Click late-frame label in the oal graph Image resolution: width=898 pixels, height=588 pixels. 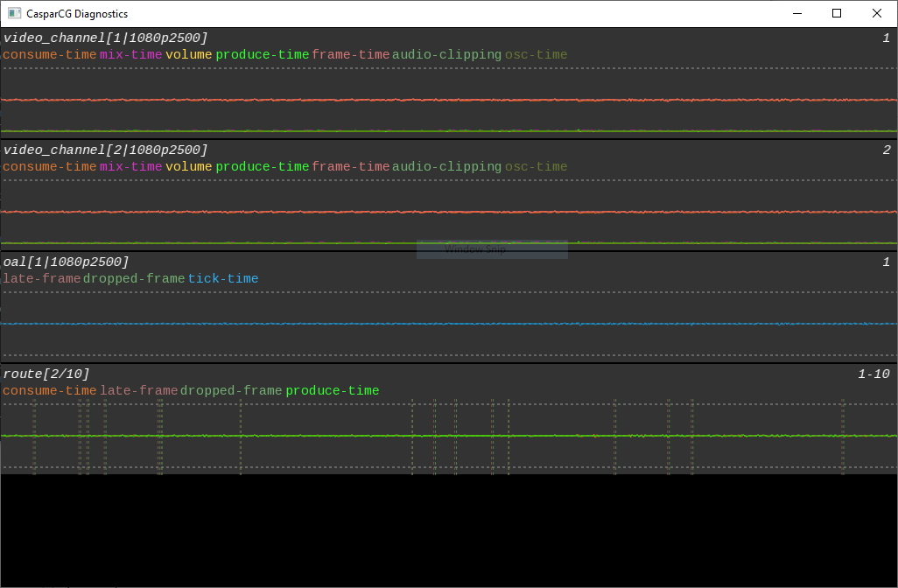[x=42, y=278]
